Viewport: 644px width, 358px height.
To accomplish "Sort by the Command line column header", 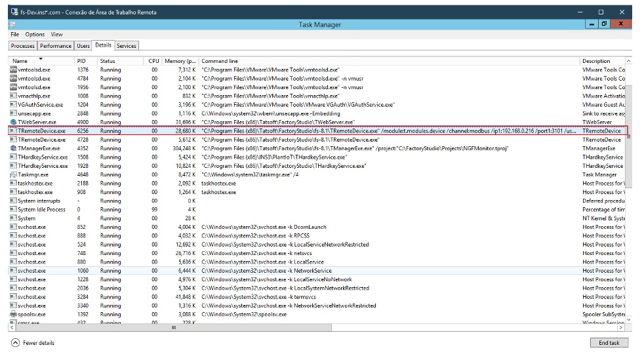I will (x=389, y=61).
